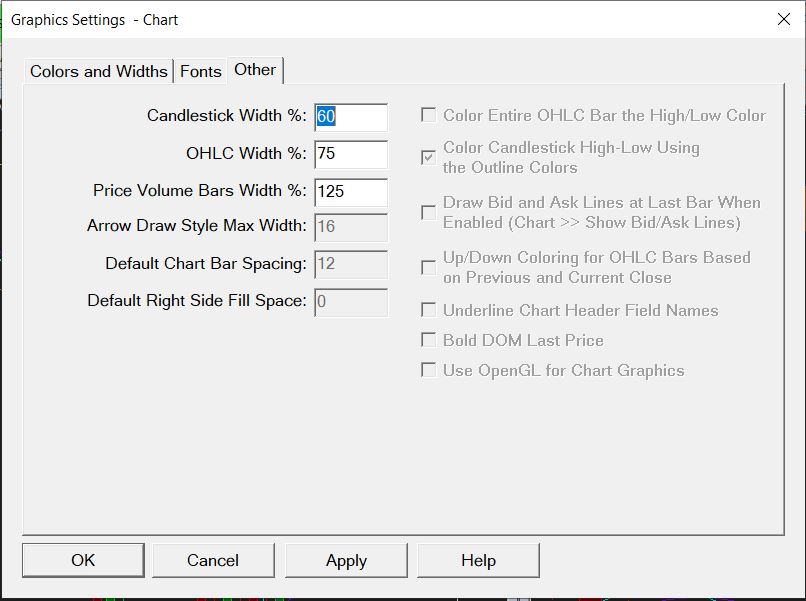The height and width of the screenshot is (601, 806).
Task: Click the Arrow Draw Style Max Width field
Action: click(x=350, y=227)
